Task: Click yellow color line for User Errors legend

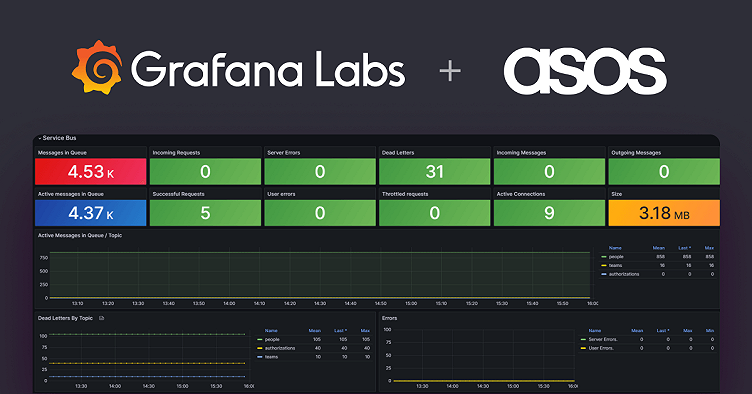Action: click(x=583, y=348)
